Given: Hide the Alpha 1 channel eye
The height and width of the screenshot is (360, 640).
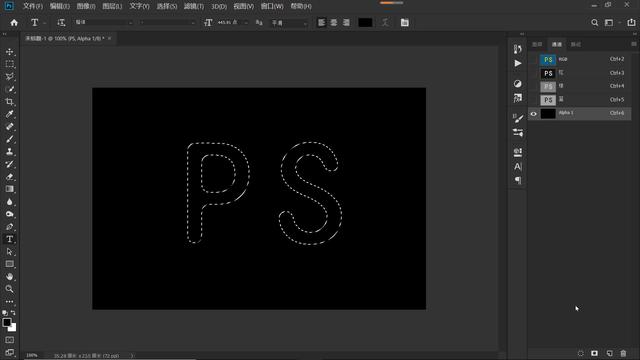Looking at the screenshot, I should coord(533,113).
